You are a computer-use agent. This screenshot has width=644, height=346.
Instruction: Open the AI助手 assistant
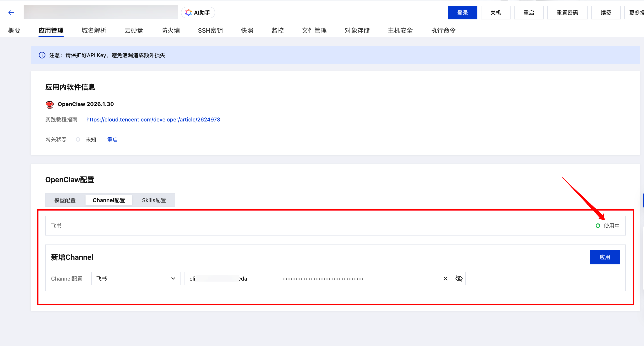pos(198,13)
